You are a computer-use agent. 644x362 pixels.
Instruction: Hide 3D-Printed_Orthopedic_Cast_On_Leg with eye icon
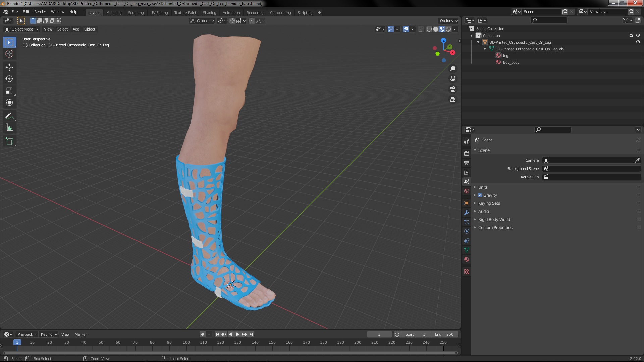tap(638, 42)
